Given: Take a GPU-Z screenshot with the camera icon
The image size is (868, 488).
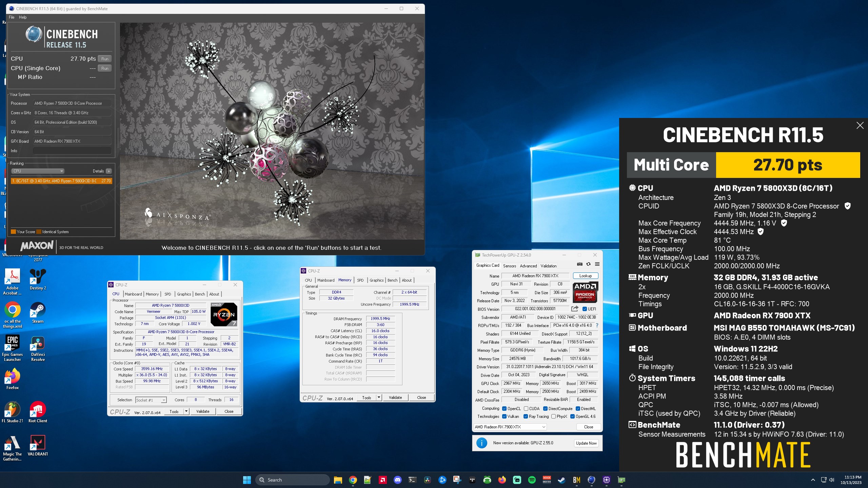Looking at the screenshot, I should (x=580, y=264).
